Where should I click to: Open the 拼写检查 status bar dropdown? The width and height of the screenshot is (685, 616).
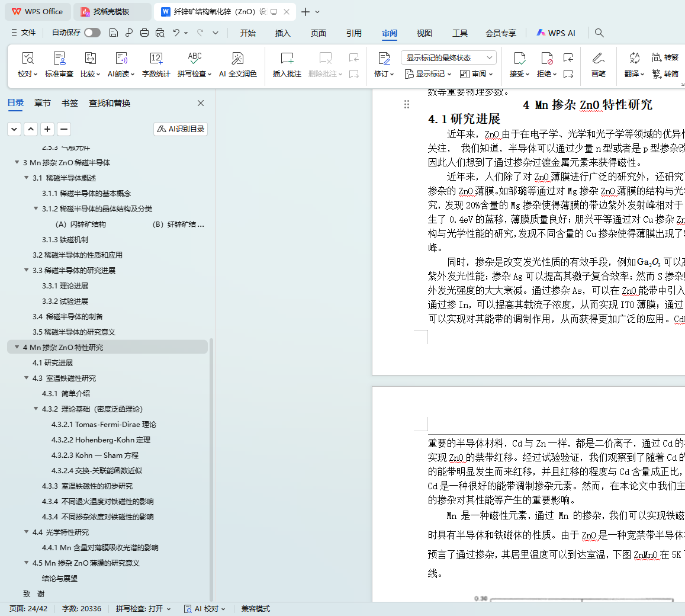click(x=143, y=608)
